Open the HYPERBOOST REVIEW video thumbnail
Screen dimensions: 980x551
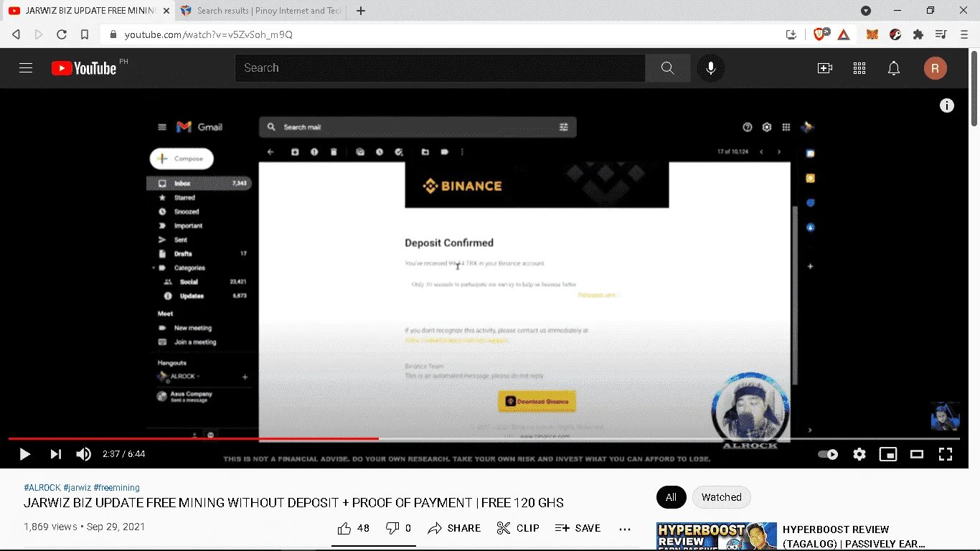[x=717, y=537]
